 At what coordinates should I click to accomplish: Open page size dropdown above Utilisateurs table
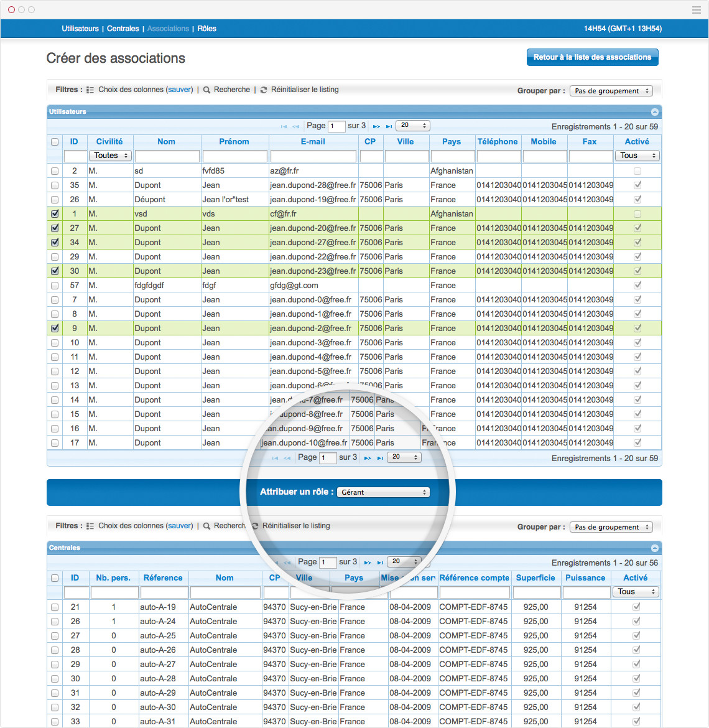click(414, 125)
